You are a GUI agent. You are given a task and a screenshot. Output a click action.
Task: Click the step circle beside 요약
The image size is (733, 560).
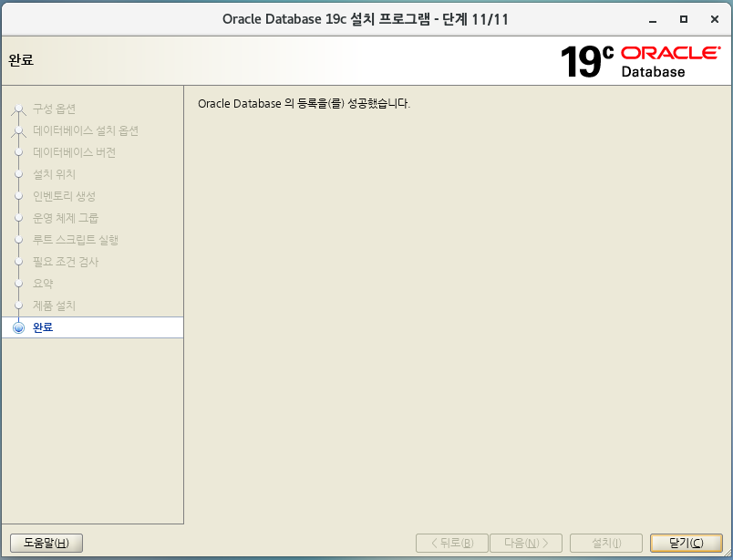point(19,284)
